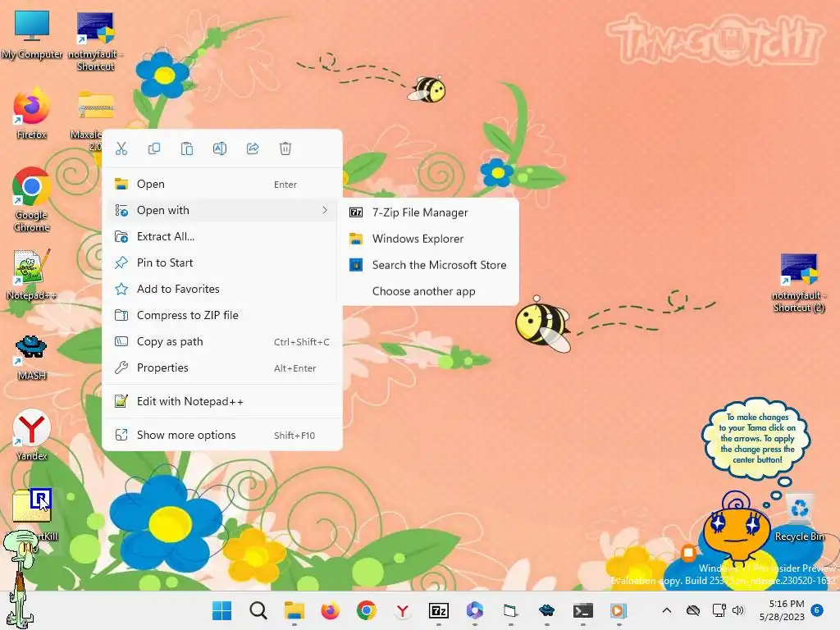Click the Delete trash icon in context menu
The height and width of the screenshot is (630, 840).
click(x=285, y=148)
